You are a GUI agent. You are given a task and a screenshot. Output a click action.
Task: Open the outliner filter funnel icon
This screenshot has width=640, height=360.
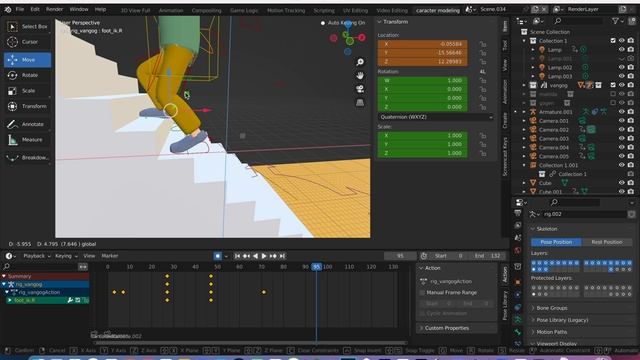615,21
